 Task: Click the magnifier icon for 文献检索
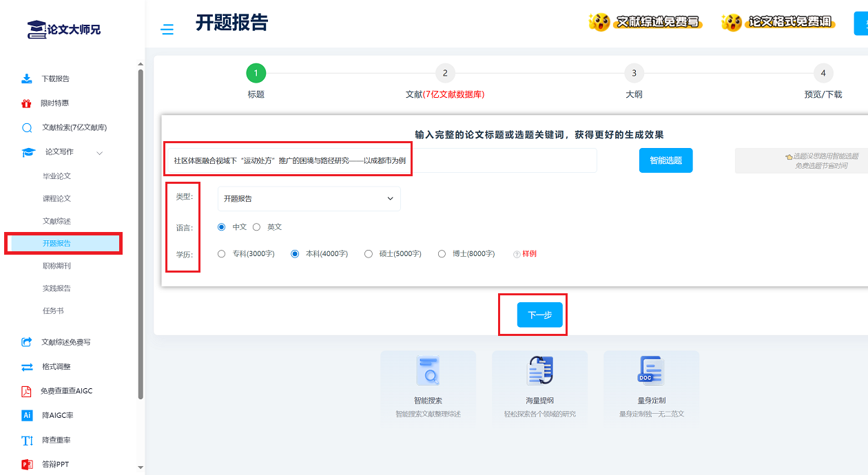pos(27,127)
